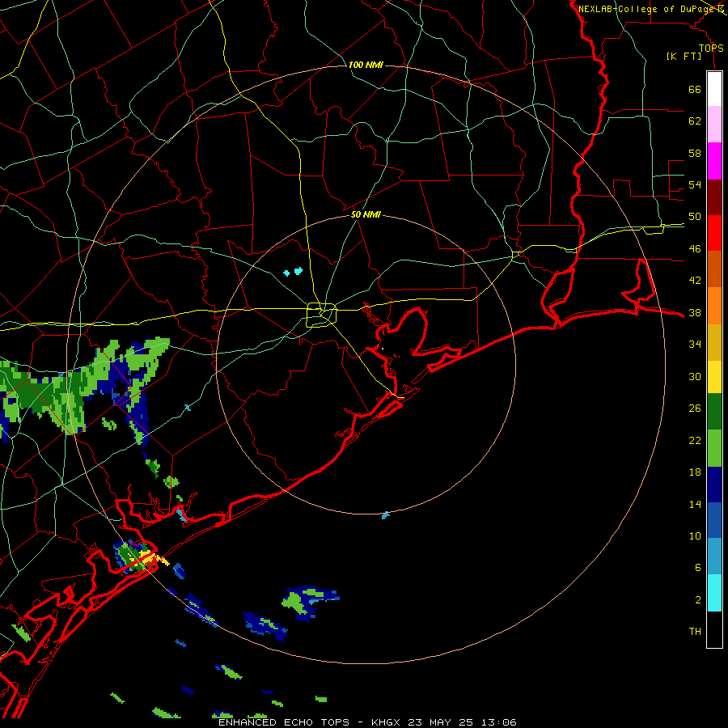Screen dimensions: 728x728
Task: Click the dark red 54 kft legend color
Action: (x=714, y=197)
